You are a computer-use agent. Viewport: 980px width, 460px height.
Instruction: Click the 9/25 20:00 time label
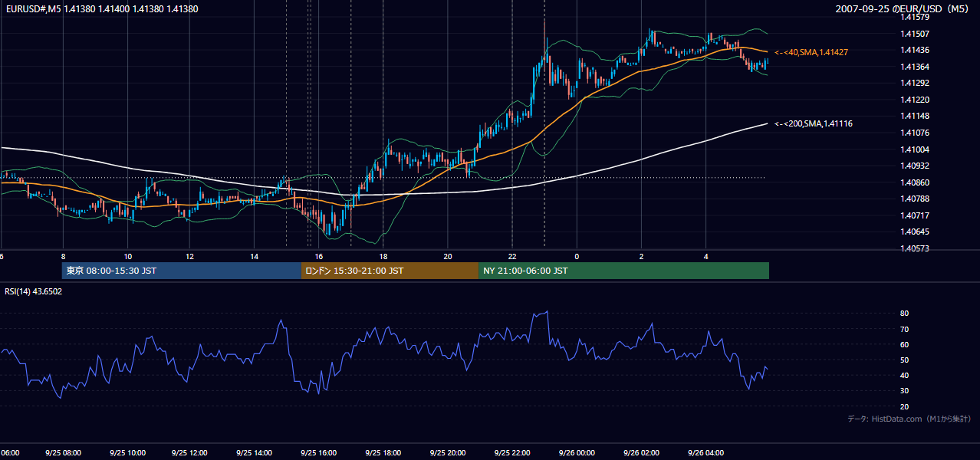click(x=448, y=453)
